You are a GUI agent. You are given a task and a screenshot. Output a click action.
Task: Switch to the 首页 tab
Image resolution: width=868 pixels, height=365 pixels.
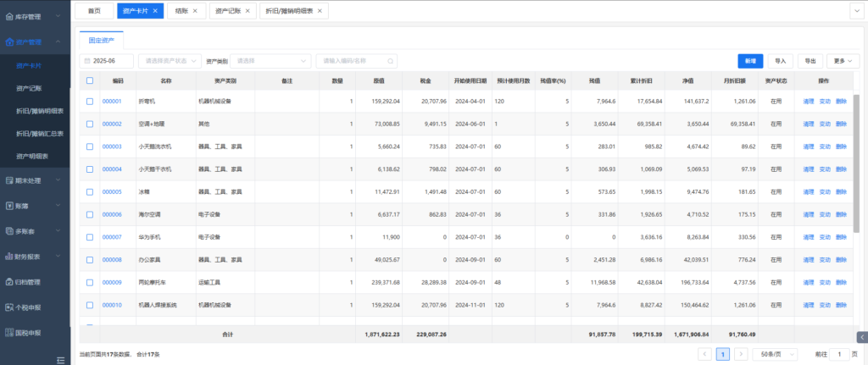coord(94,11)
